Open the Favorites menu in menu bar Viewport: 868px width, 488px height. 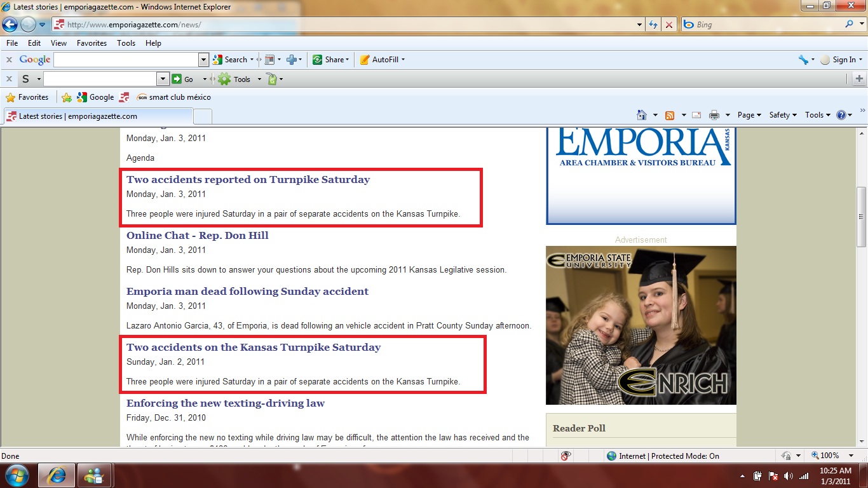point(92,43)
